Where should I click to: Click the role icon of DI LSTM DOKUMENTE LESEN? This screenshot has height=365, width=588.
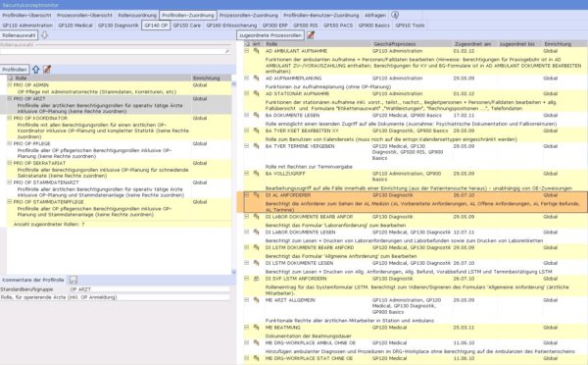[256, 263]
